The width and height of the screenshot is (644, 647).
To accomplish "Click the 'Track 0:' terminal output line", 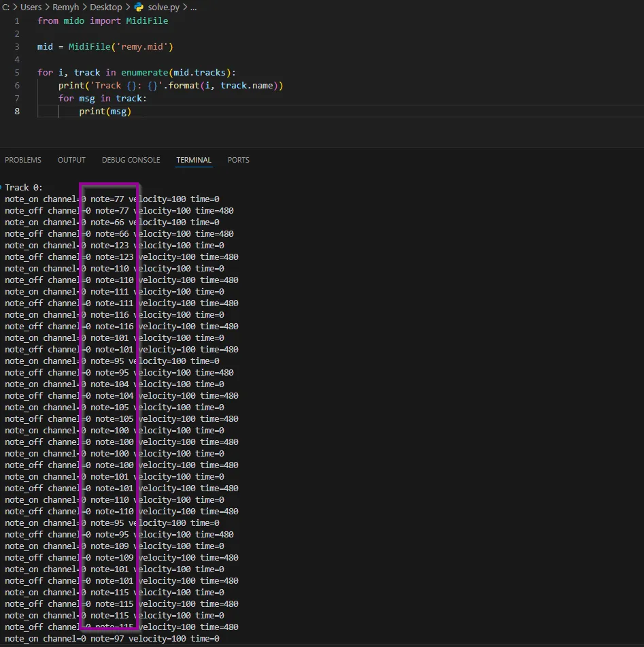I will click(24, 187).
